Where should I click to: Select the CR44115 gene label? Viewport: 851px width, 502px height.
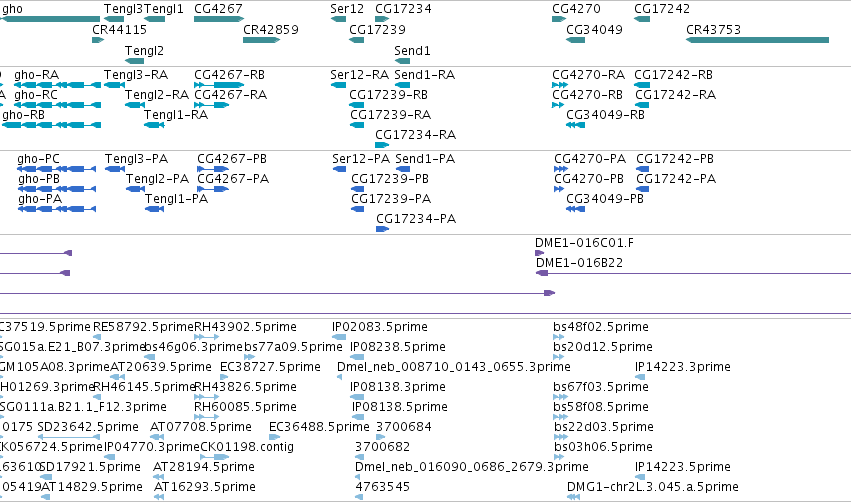click(x=119, y=29)
